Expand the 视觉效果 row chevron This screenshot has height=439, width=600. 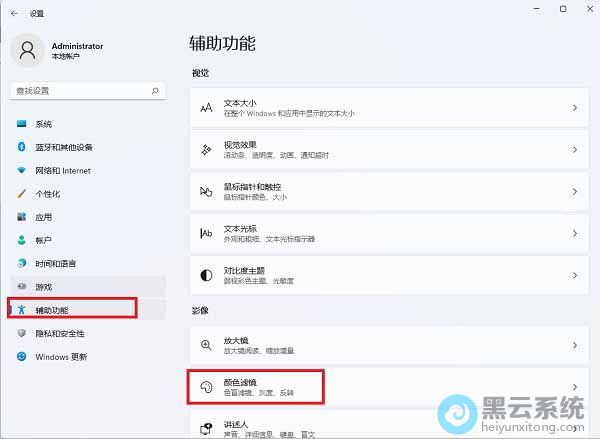coord(574,149)
